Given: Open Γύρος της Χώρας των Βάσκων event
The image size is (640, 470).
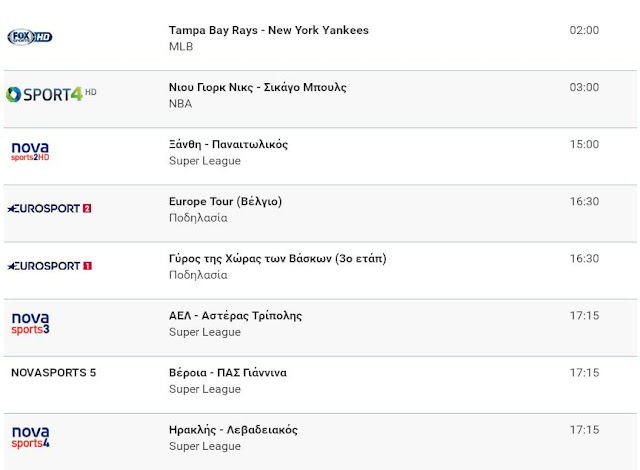Looking at the screenshot, I should pyautogui.click(x=277, y=258).
